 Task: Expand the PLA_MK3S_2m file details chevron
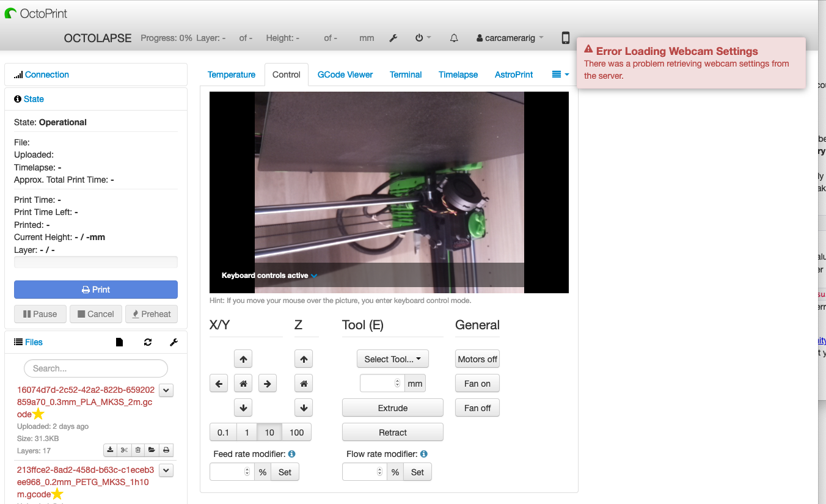pyautogui.click(x=166, y=390)
